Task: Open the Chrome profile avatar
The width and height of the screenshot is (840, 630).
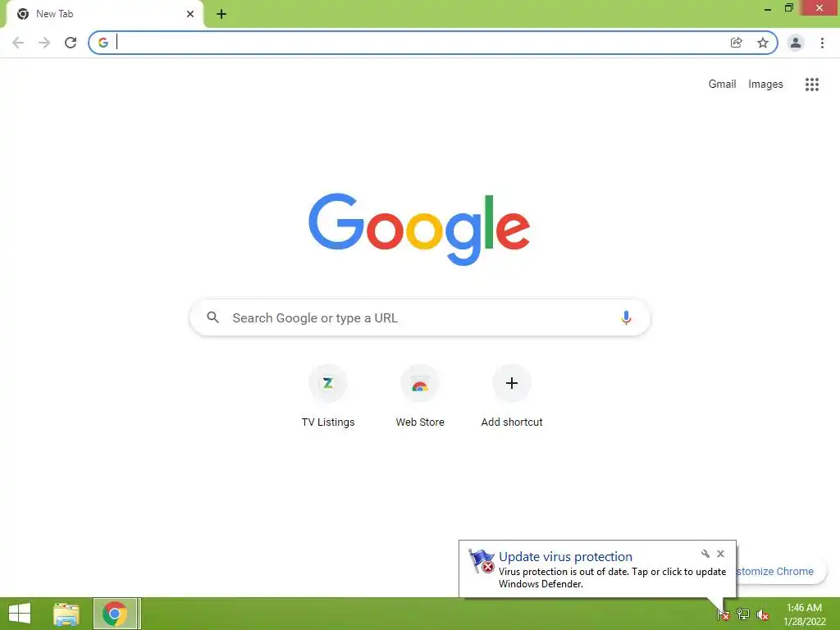Action: point(796,43)
